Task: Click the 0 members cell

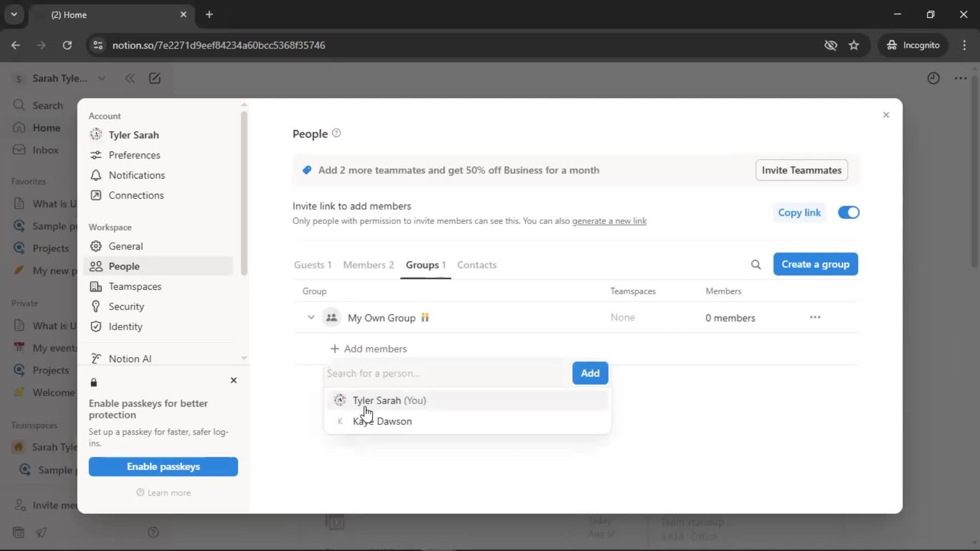Action: 730,318
